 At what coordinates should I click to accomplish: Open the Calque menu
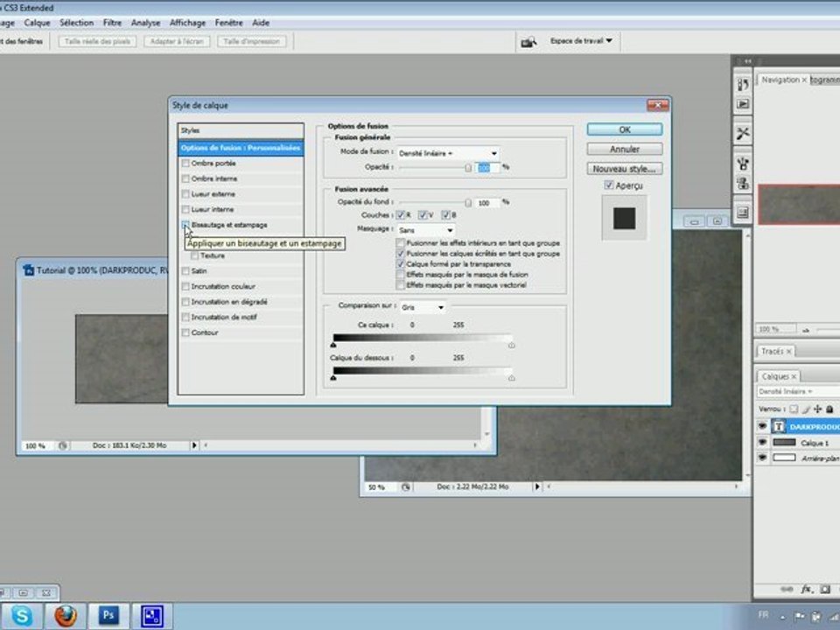(37, 23)
